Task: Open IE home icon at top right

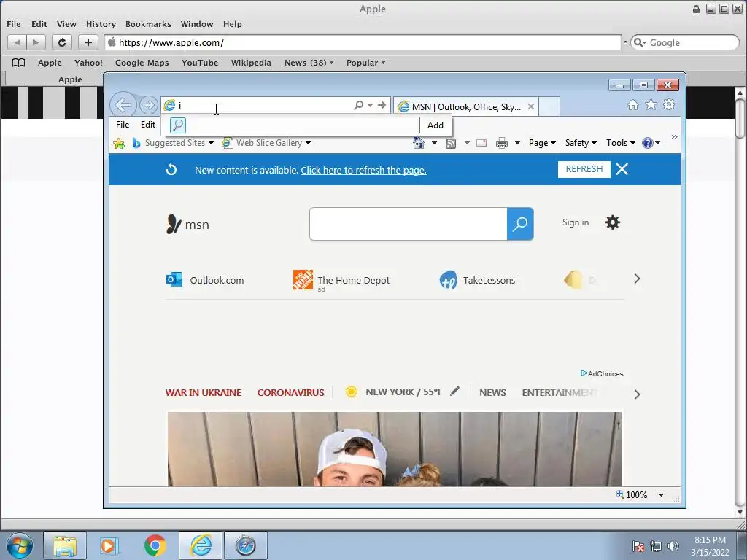Action: coord(633,105)
